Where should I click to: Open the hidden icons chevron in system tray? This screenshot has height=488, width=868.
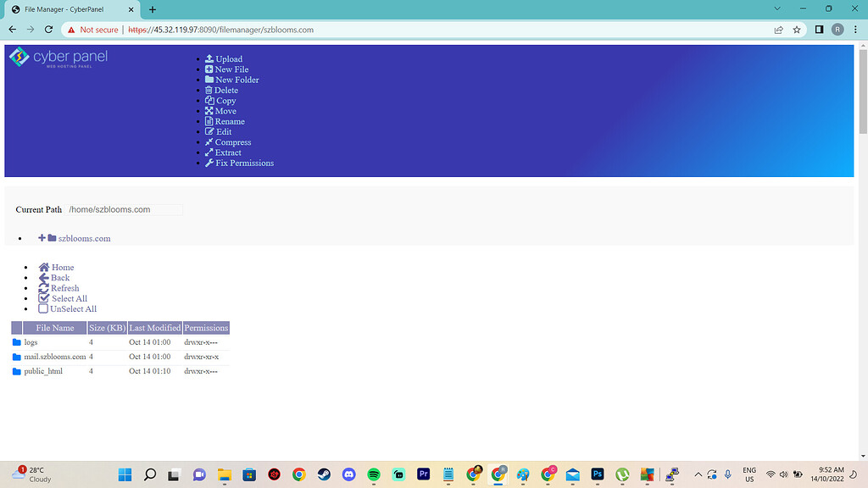pos(698,474)
